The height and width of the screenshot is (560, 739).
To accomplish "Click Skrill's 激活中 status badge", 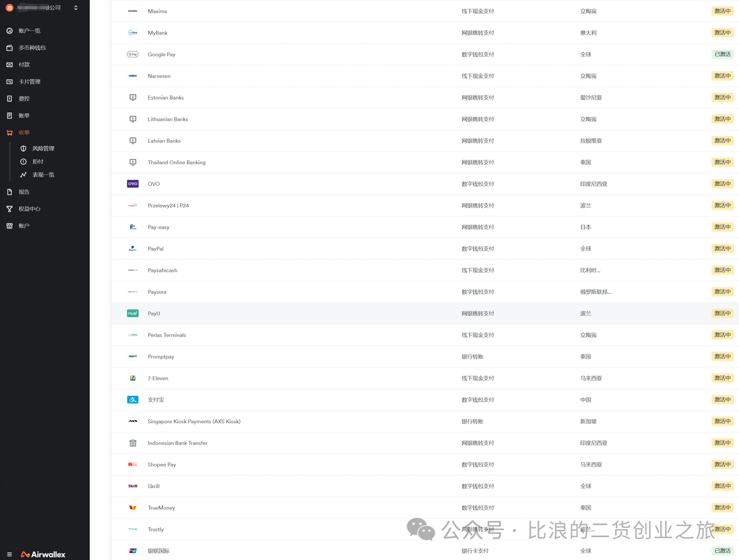I will pyautogui.click(x=722, y=486).
